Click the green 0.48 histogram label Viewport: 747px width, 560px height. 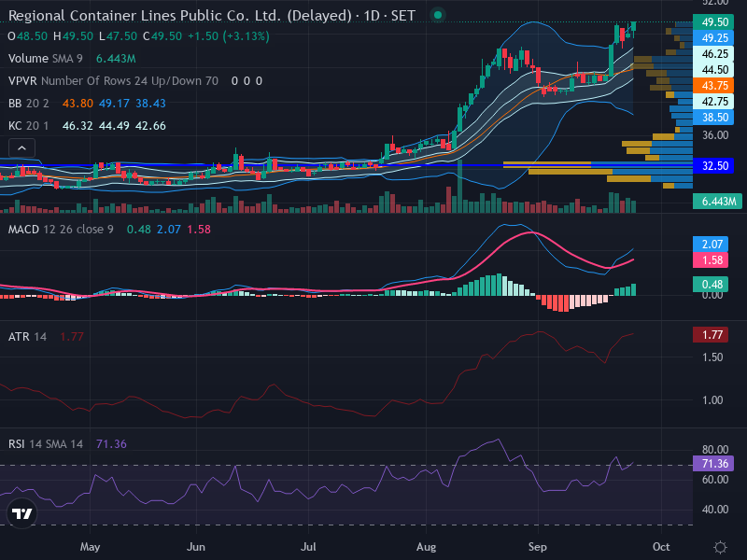pos(711,285)
